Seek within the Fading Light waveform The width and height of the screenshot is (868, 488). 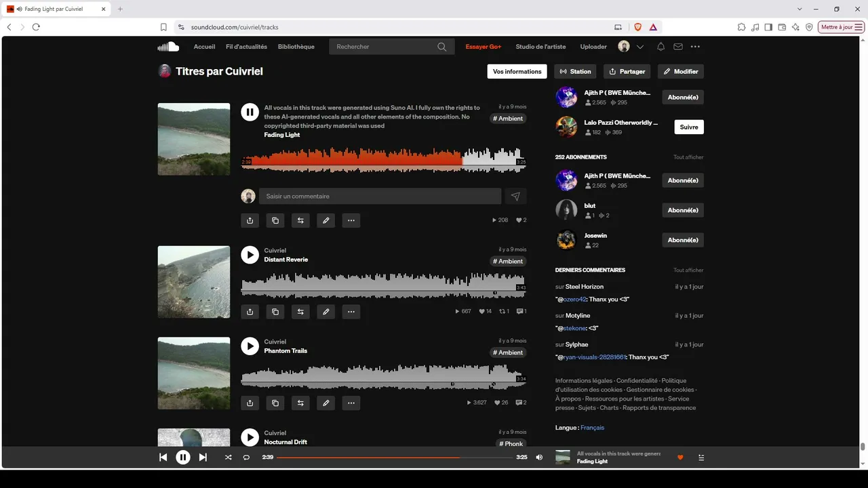[x=384, y=160]
